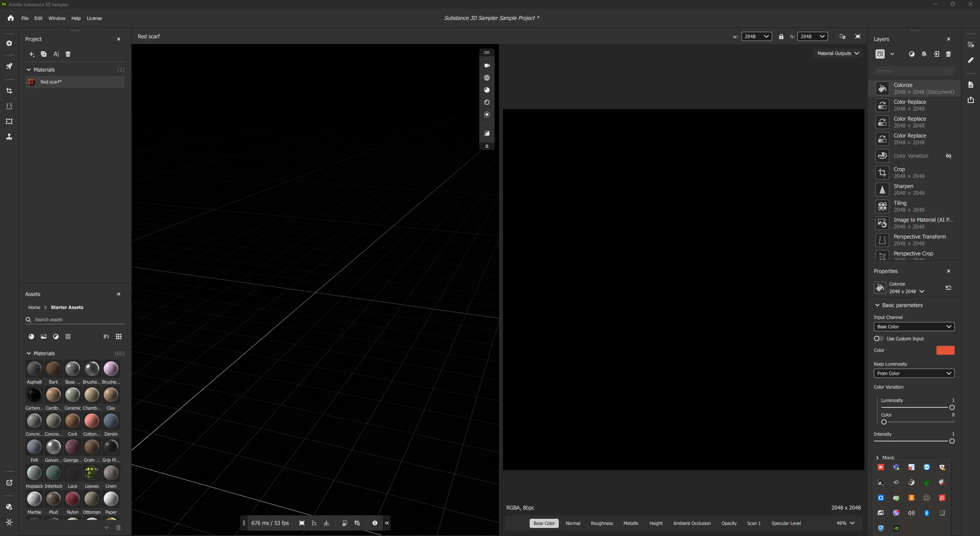Open the Input Channel Base Color dropdown
Viewport: 980px width, 536px height.
[x=914, y=327]
